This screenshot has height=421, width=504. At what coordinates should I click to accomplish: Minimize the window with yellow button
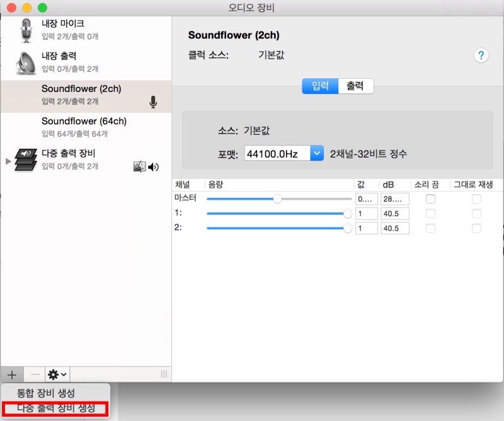27,8
